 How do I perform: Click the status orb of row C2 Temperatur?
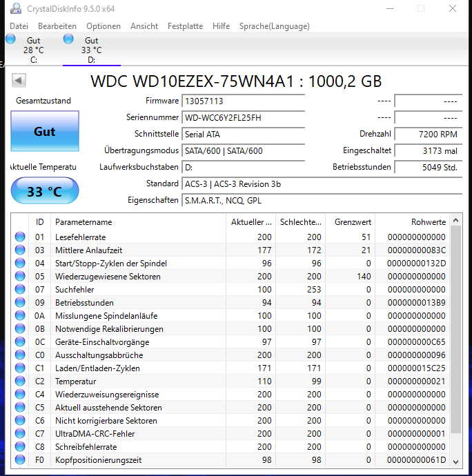coord(20,381)
